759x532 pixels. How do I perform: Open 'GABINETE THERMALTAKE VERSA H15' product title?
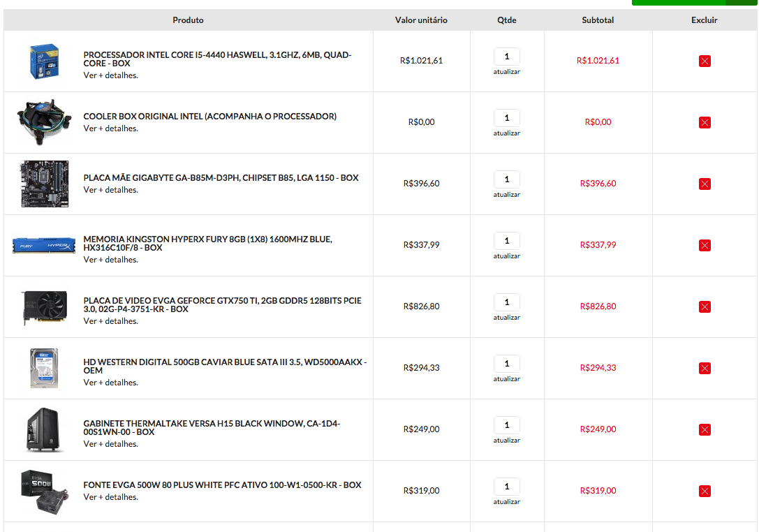coord(212,428)
